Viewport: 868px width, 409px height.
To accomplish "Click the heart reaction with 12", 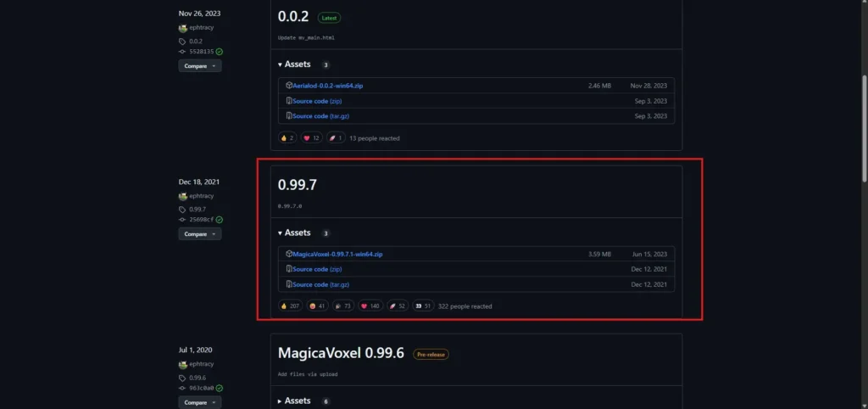I will click(311, 137).
